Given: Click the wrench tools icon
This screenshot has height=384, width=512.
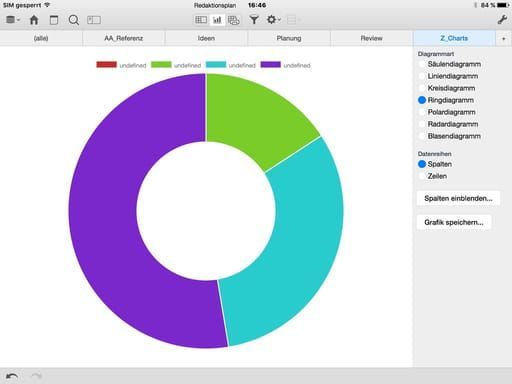Looking at the screenshot, I should [x=502, y=20].
